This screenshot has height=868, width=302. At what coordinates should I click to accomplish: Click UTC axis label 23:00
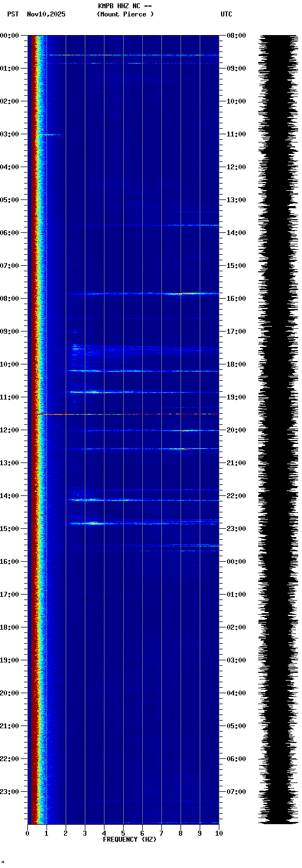[236, 529]
